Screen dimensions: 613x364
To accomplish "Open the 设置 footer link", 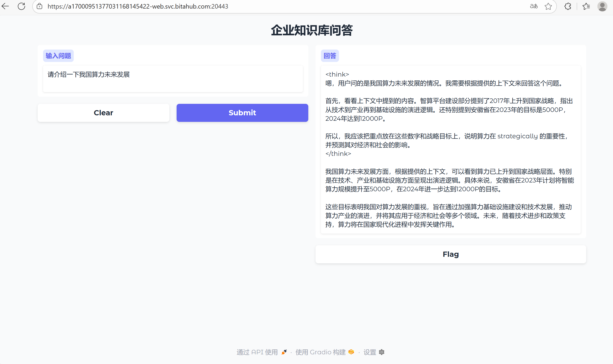I will click(370, 352).
